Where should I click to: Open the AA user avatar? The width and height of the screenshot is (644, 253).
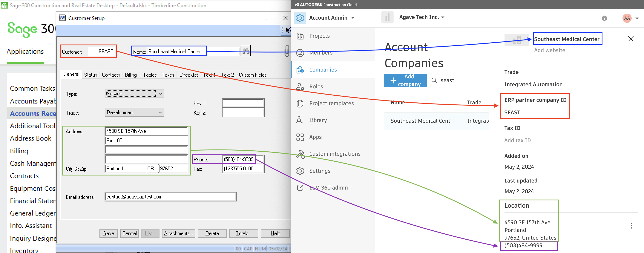(x=627, y=18)
